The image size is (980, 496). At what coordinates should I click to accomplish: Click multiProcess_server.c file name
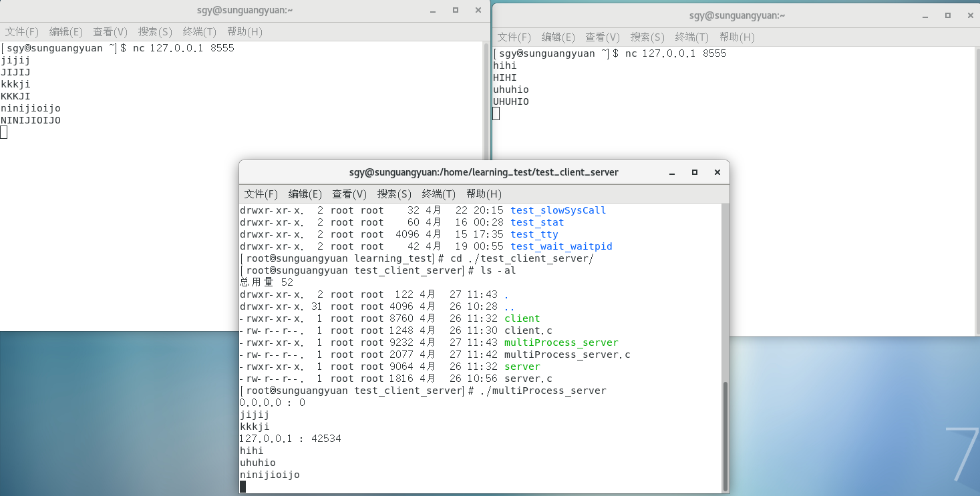click(x=567, y=354)
